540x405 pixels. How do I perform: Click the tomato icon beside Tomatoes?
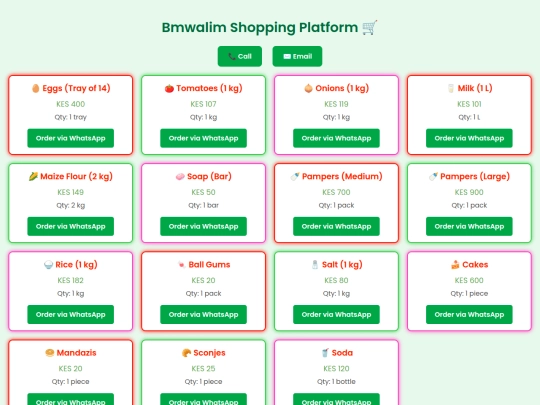(169, 89)
